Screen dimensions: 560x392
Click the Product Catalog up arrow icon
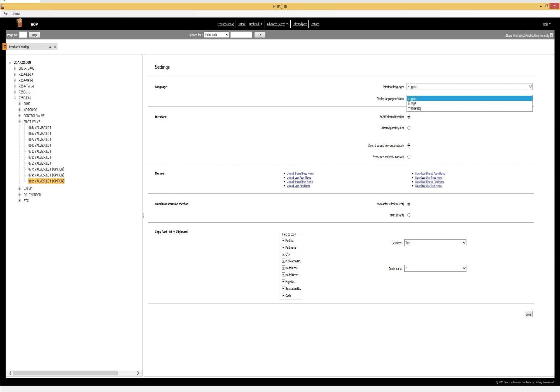pos(50,47)
